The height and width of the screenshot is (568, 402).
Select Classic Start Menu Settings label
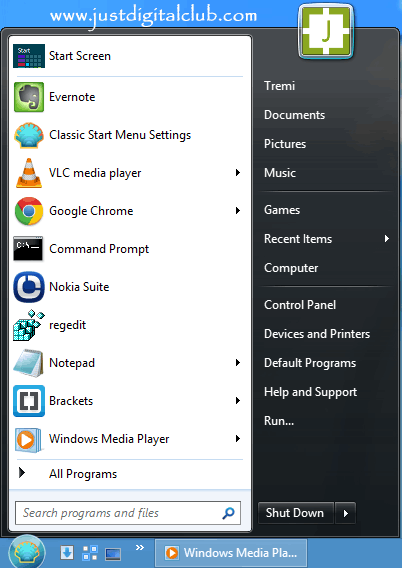[x=120, y=135]
